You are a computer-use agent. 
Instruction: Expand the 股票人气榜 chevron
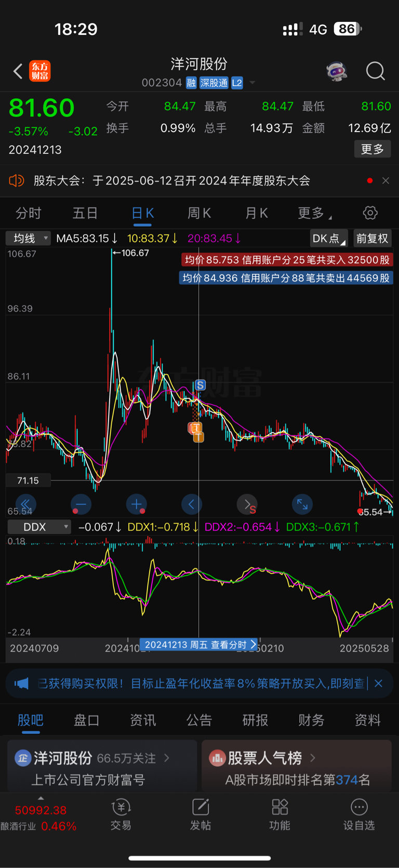click(313, 758)
